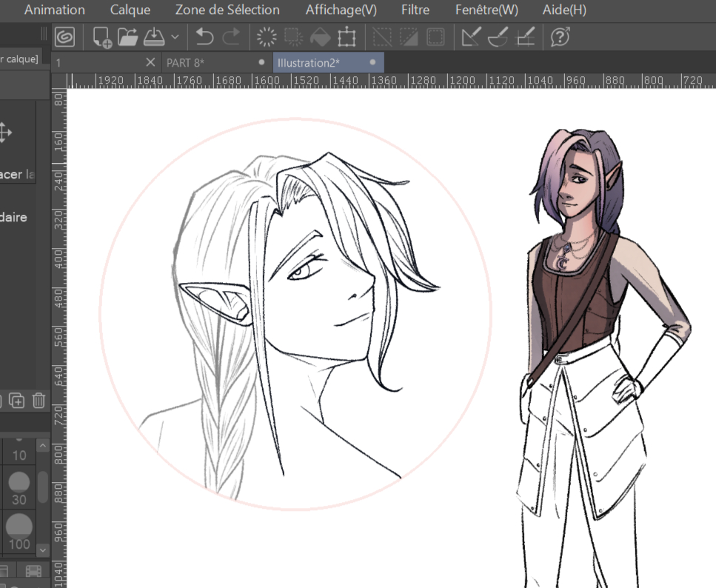Click the Fill bucket toolbar icon

pos(319,36)
